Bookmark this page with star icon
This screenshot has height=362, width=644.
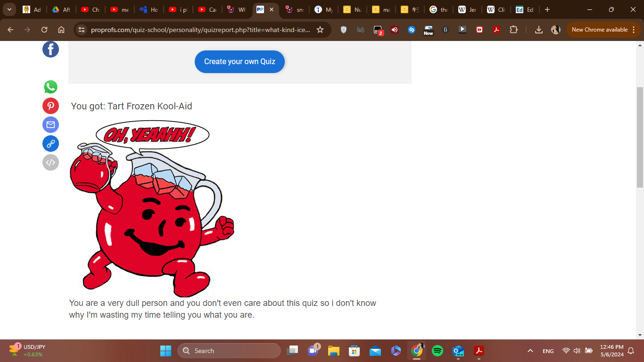(320, 30)
